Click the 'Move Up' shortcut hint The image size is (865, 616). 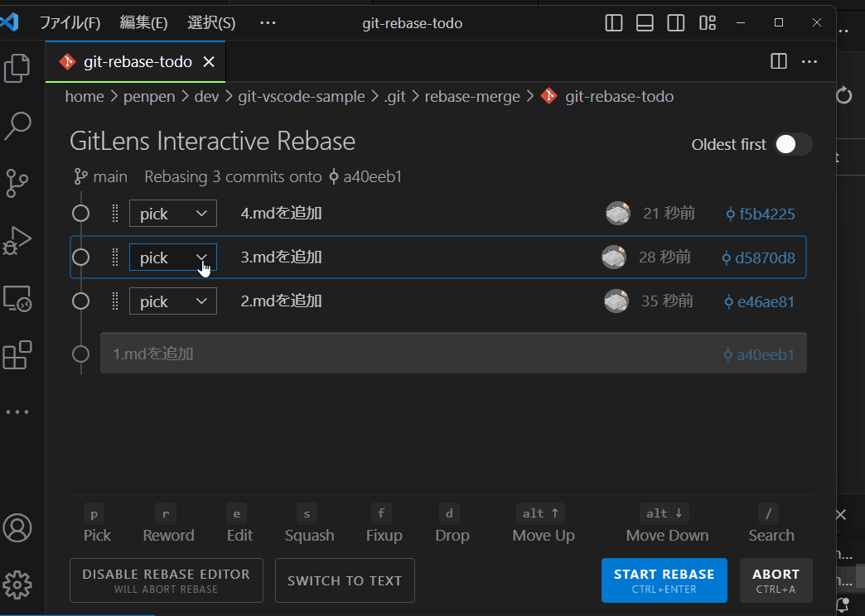tap(544, 523)
